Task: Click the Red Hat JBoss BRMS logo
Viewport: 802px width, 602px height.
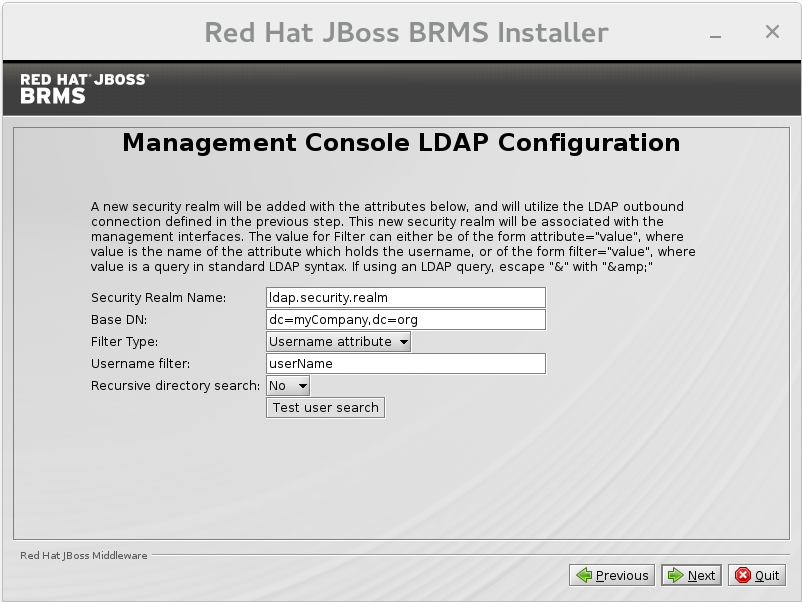Action: coord(84,88)
